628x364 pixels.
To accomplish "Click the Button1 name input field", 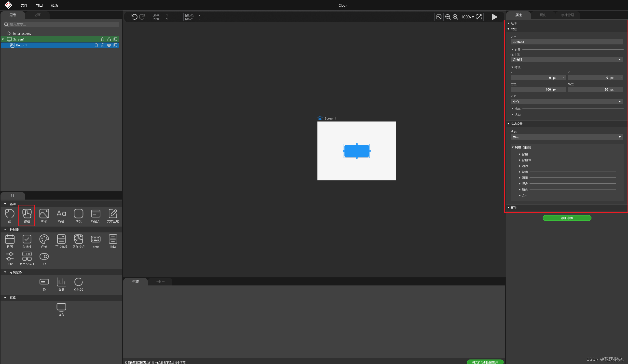I will pyautogui.click(x=567, y=42).
